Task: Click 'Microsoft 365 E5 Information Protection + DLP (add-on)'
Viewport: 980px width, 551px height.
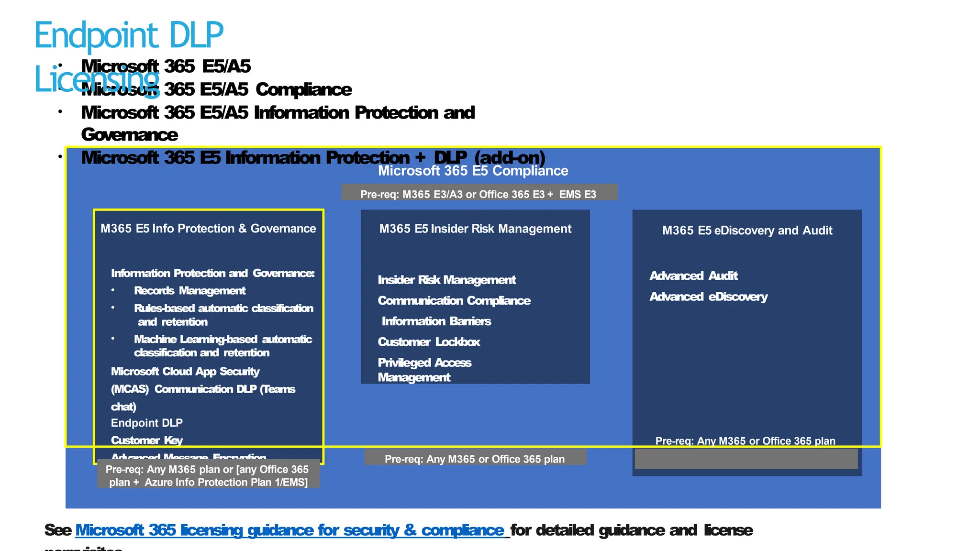Action: (313, 157)
